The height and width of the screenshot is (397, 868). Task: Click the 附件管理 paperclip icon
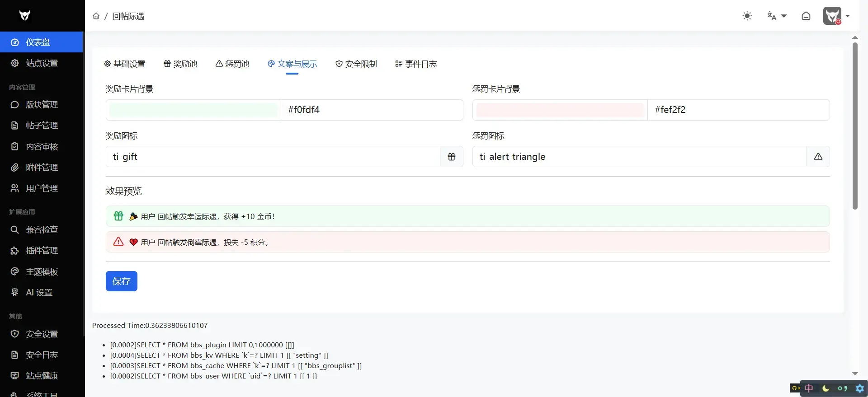pyautogui.click(x=15, y=167)
